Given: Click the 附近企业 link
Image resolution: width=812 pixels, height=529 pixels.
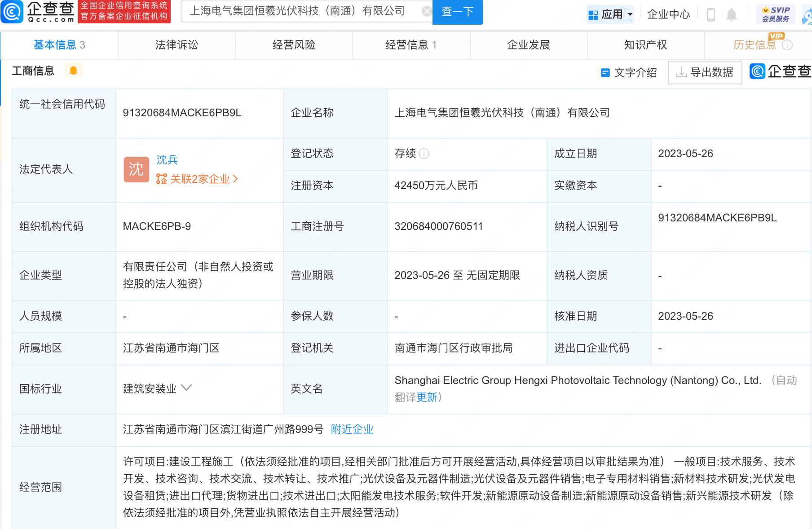Looking at the screenshot, I should (352, 429).
